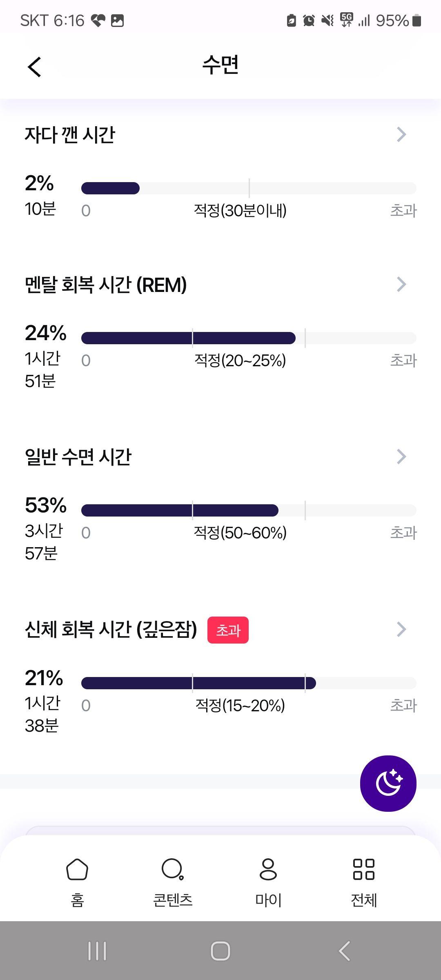Expand 멘탈 회복 시간 (REM) chevron
This screenshot has width=441, height=980.
(401, 284)
